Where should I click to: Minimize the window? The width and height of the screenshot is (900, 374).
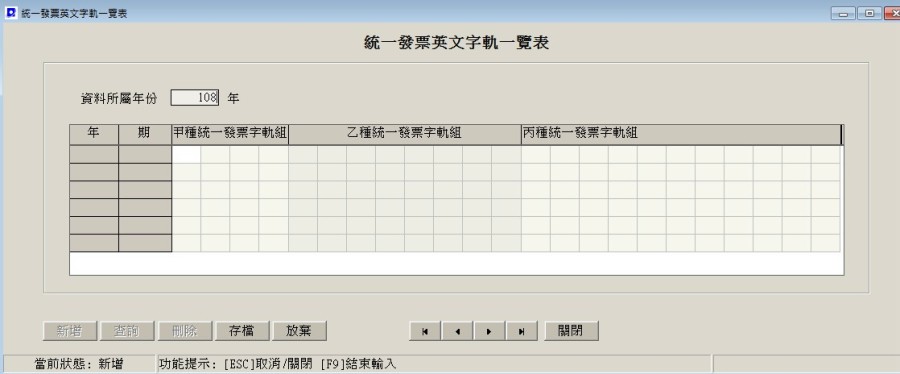[843, 13]
